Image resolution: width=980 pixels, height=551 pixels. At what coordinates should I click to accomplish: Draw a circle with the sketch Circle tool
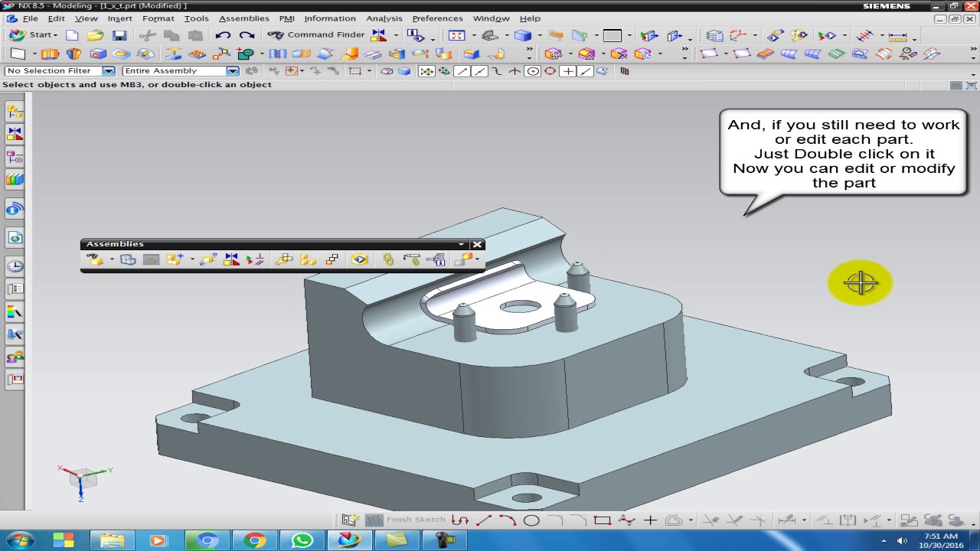pos(531,520)
